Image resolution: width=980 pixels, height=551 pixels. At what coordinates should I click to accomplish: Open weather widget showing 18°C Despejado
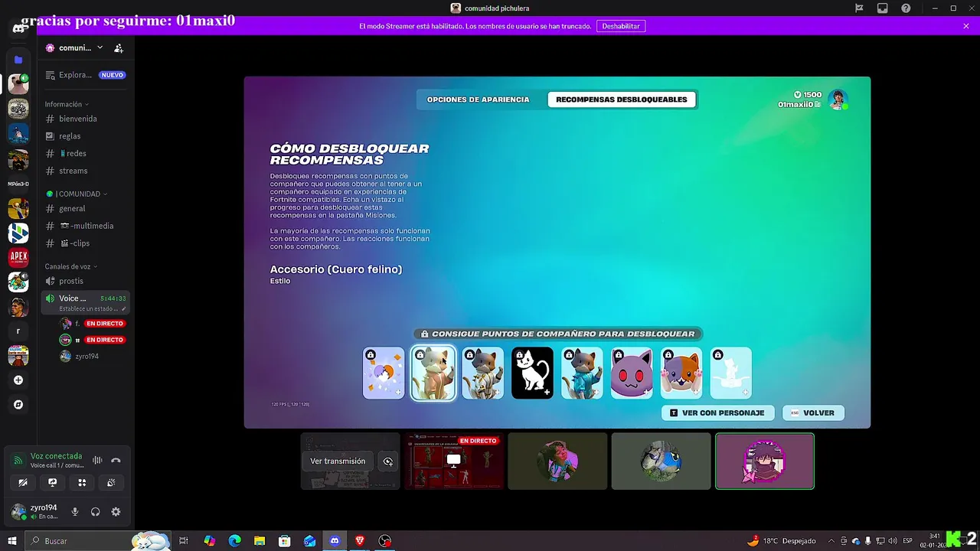tap(781, 541)
